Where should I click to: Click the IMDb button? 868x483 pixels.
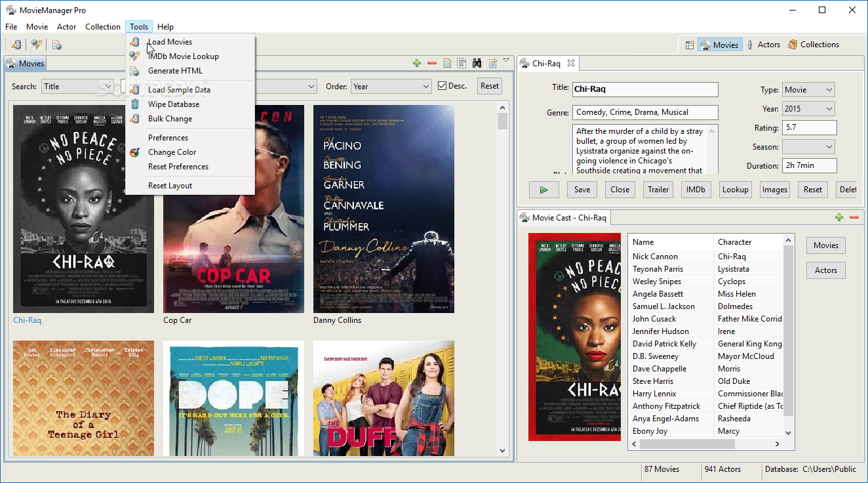pyautogui.click(x=696, y=190)
